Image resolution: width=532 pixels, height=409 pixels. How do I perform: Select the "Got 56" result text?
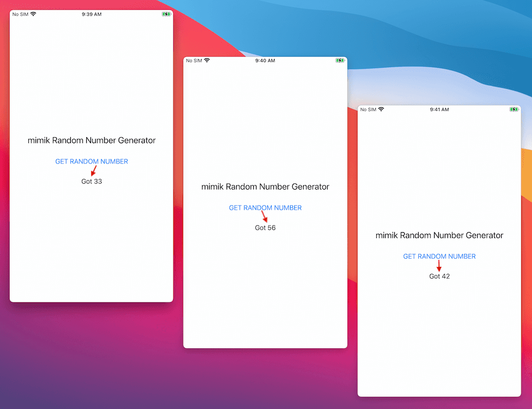[265, 228]
